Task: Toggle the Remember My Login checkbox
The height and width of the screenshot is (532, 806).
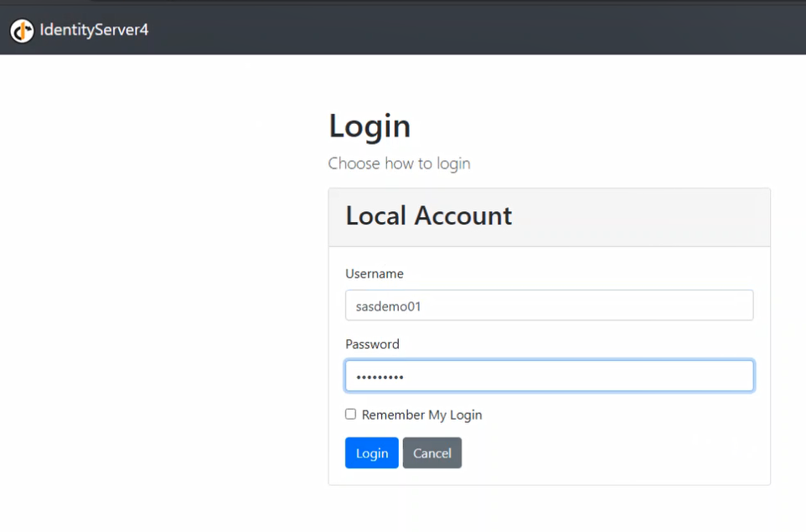Action: pyautogui.click(x=351, y=414)
